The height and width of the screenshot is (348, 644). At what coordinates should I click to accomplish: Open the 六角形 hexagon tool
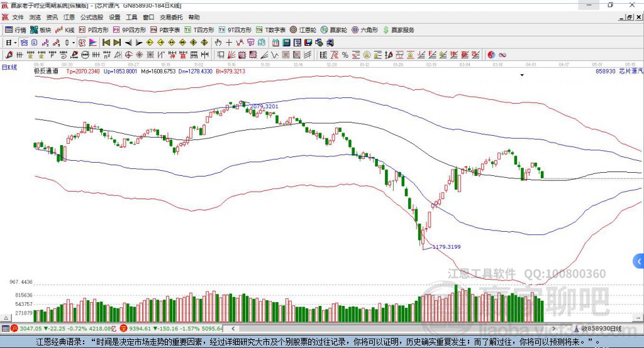click(365, 30)
